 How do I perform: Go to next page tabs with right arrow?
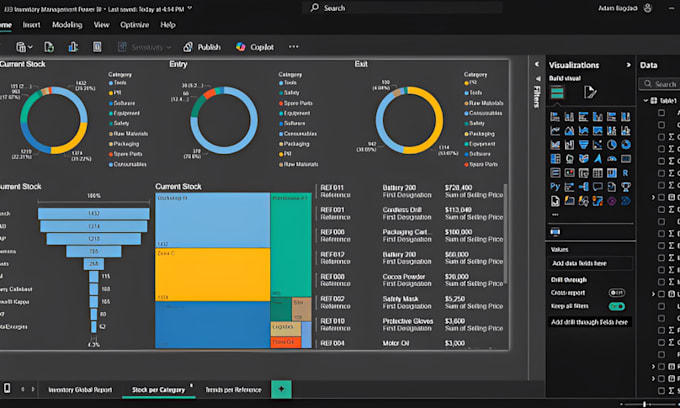pyautogui.click(x=33, y=389)
